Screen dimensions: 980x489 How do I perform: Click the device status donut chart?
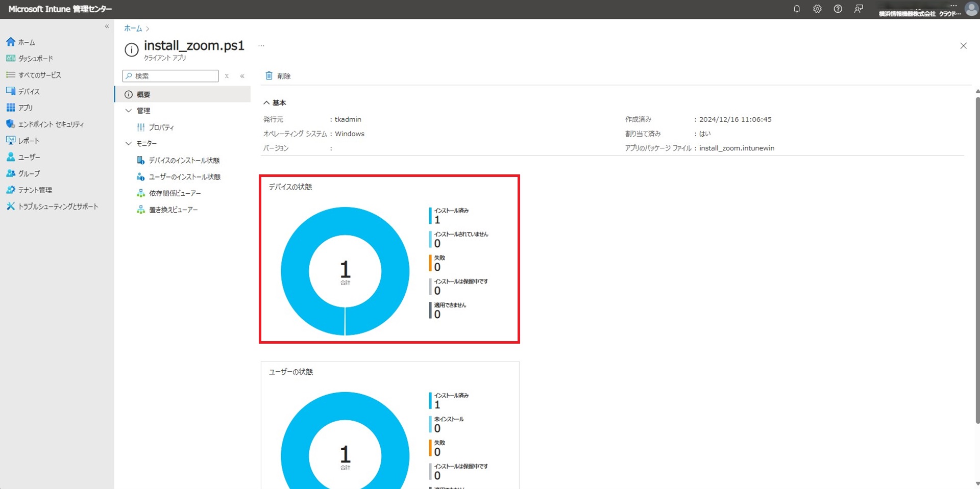pos(345,271)
